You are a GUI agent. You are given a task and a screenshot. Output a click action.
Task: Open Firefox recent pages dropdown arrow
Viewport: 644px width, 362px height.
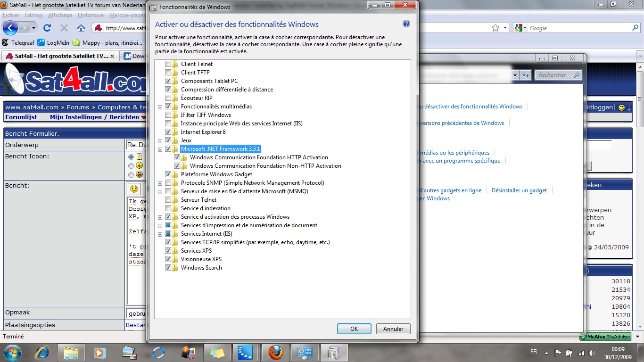tap(33, 28)
